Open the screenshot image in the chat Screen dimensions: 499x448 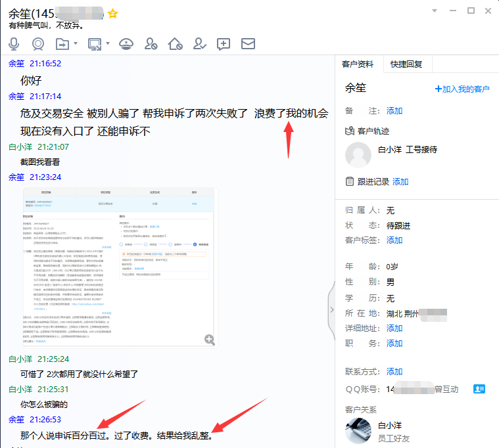pyautogui.click(x=120, y=268)
